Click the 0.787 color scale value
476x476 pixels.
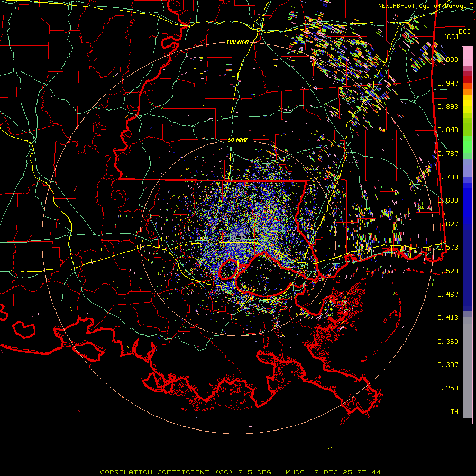coord(448,153)
